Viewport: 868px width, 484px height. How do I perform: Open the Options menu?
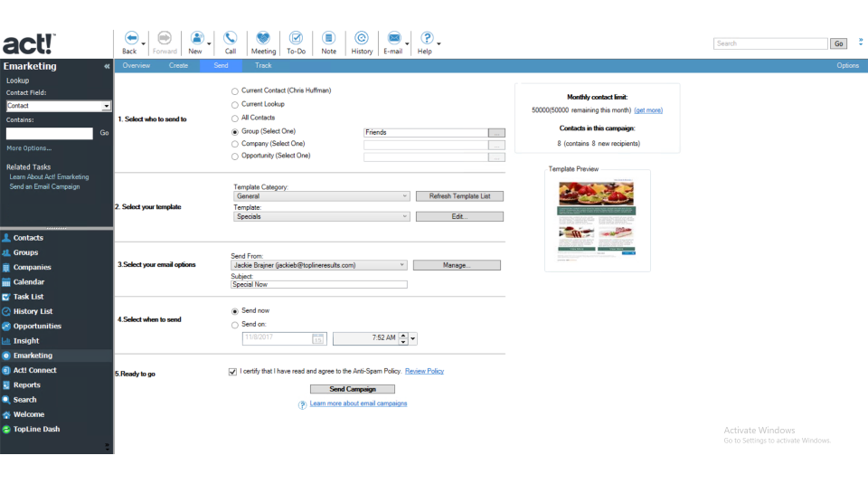click(x=847, y=65)
